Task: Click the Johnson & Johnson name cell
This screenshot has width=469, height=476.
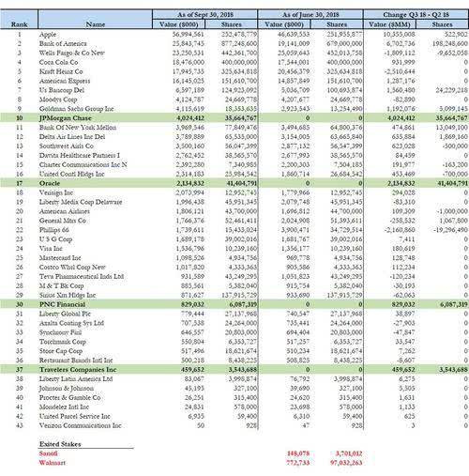Action: (67, 388)
